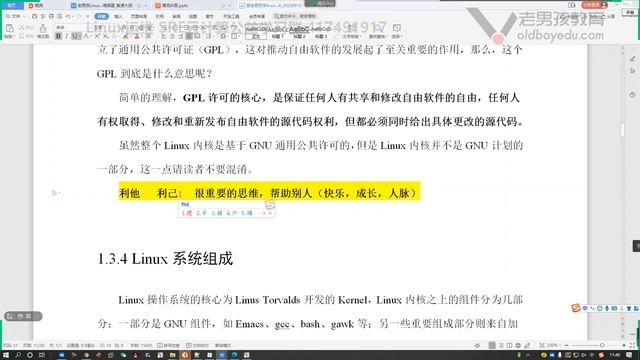640x360 pixels.
Task: Click the font color button
Action: [x=137, y=36]
